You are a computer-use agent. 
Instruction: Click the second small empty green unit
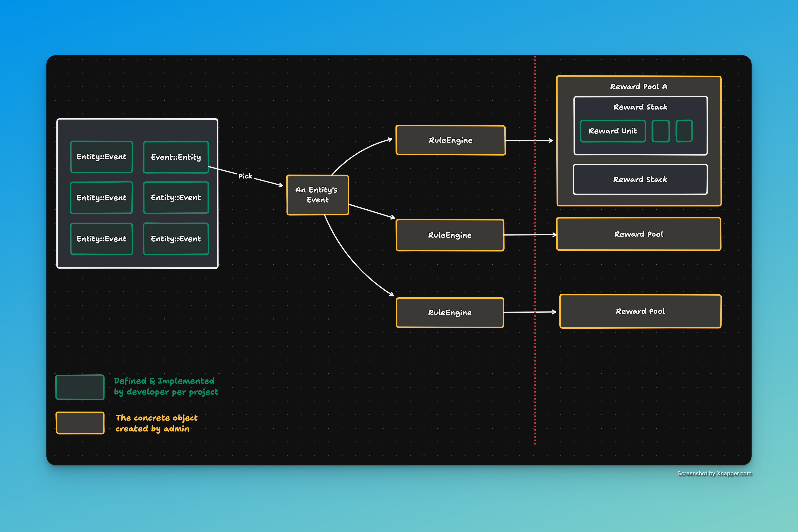(x=684, y=131)
